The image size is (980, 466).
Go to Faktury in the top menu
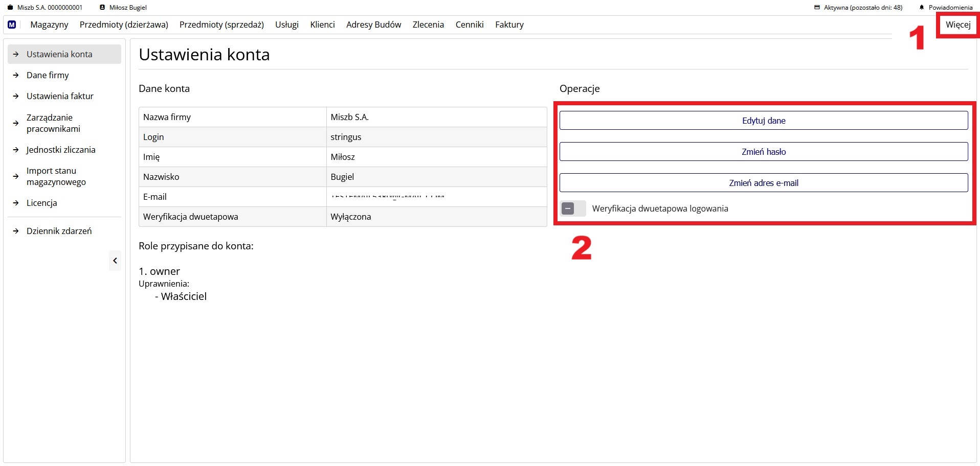[509, 25]
